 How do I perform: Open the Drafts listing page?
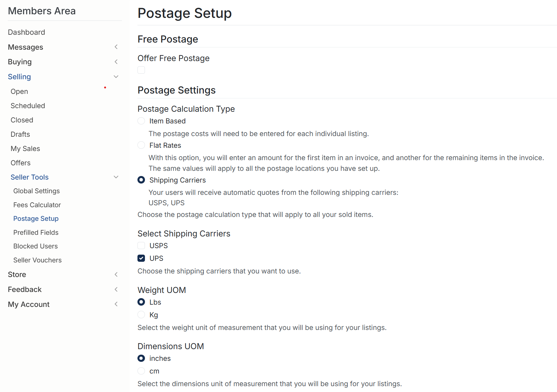click(20, 134)
